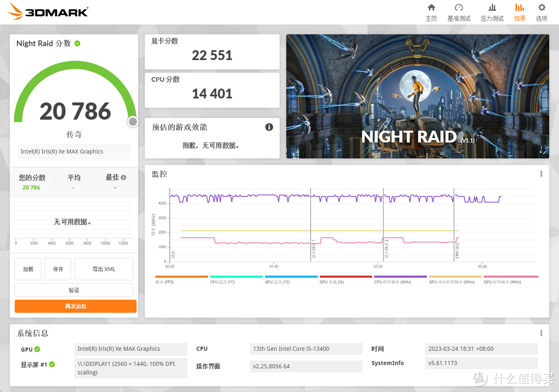Image resolution: width=559 pixels, height=392 pixels.
Task: Click the 验证 validate button
Action: (x=74, y=290)
